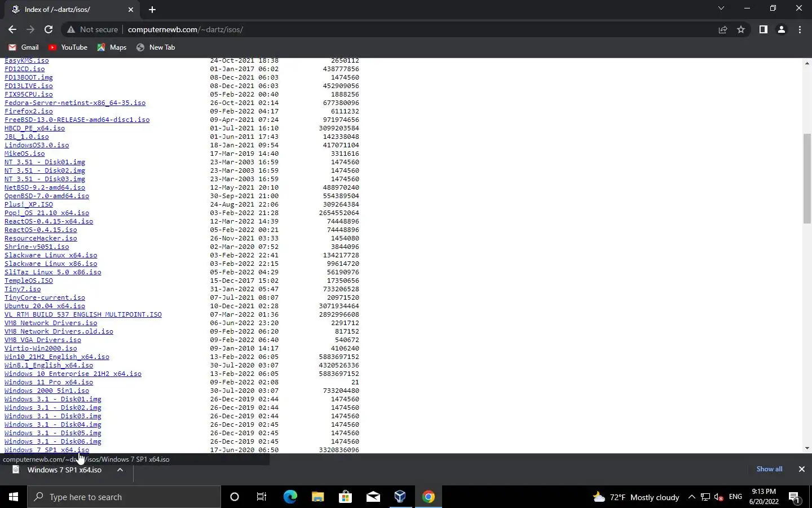This screenshot has width=812, height=508.
Task: Click Show all downloads
Action: point(769,469)
